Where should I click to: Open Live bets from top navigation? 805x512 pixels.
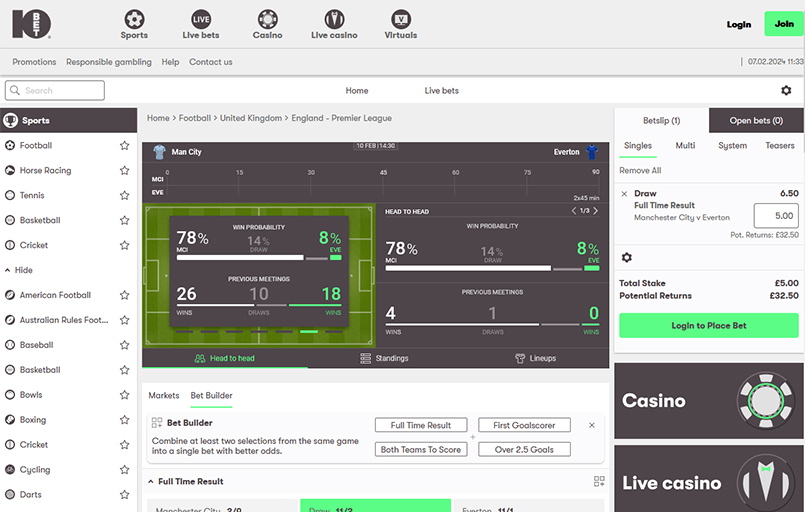click(x=201, y=25)
